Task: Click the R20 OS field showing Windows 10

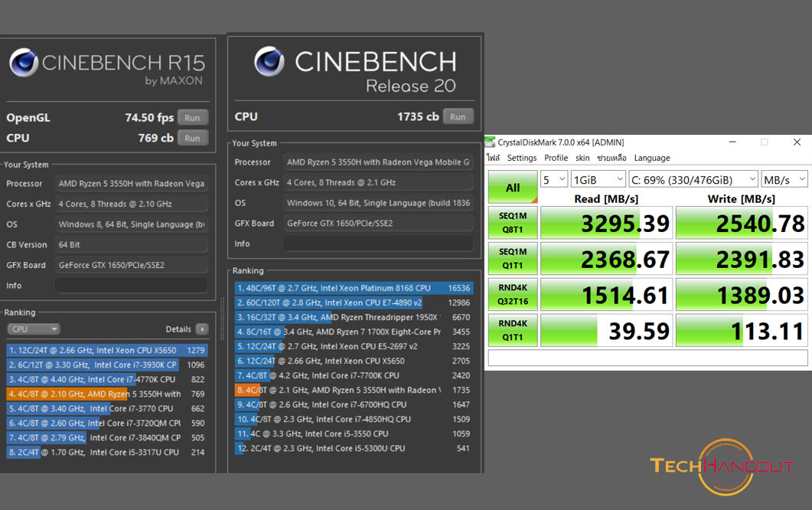Action: (379, 203)
